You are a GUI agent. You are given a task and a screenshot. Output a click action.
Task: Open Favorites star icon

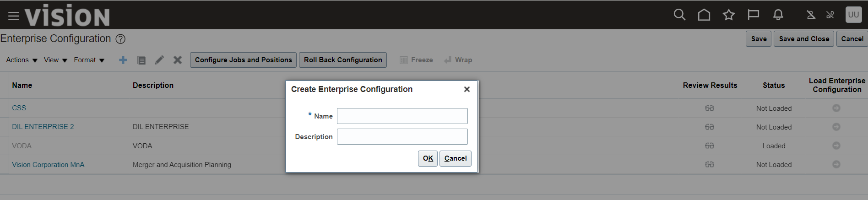coord(728,15)
